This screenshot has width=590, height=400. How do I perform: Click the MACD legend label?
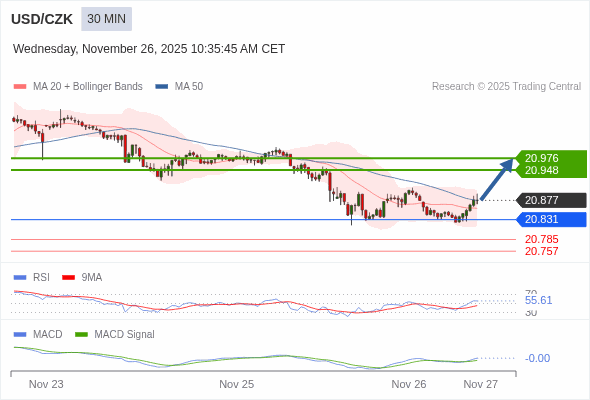click(48, 335)
